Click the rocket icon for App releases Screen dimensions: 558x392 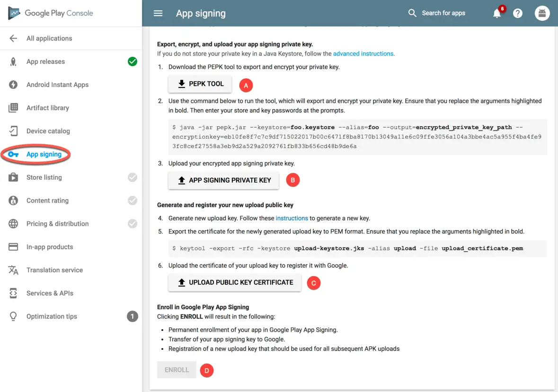tap(13, 61)
